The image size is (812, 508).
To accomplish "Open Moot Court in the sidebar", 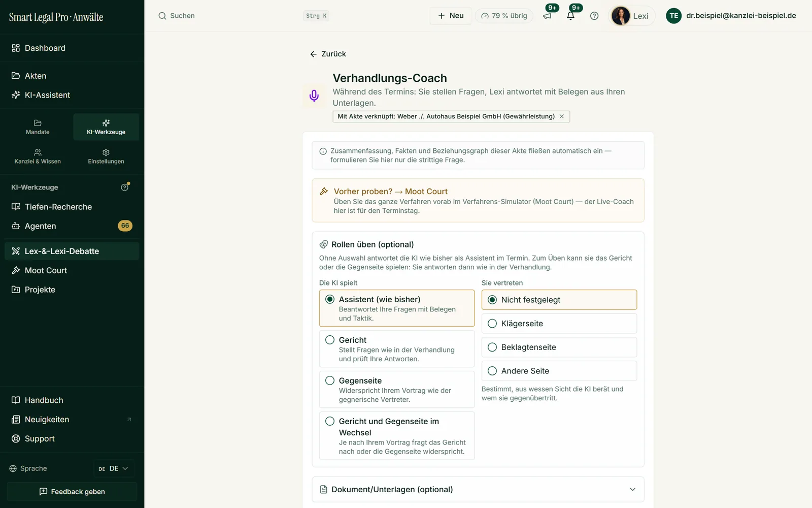I will tap(72, 271).
